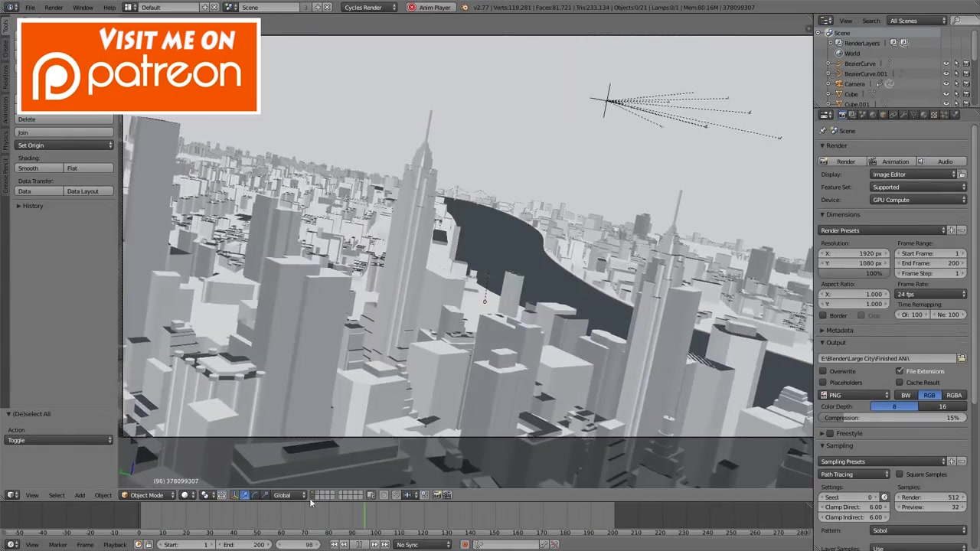Image resolution: width=980 pixels, height=551 pixels.
Task: Open the 3D view editor type selector
Action: 11,495
